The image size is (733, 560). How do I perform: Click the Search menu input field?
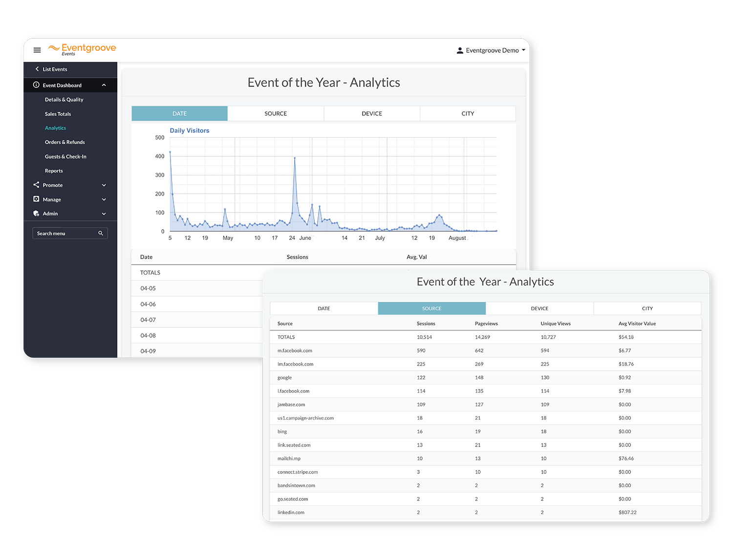(x=70, y=233)
